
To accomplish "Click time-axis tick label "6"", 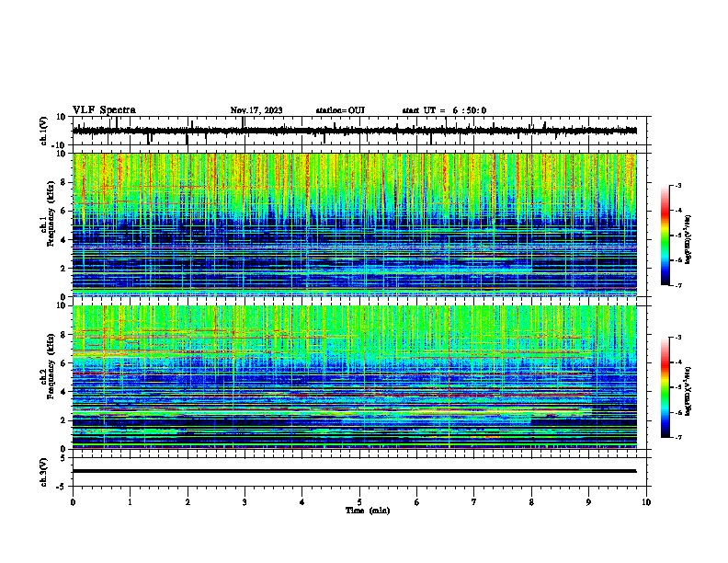I will tap(416, 502).
